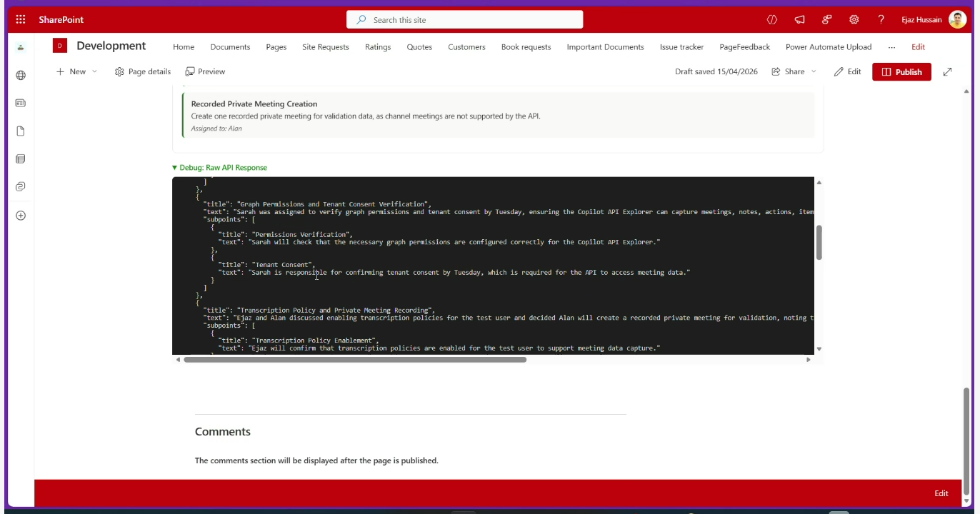Viewport: 980px width, 514px height.
Task: Go to the Issue tracker nav item
Action: 681,47
